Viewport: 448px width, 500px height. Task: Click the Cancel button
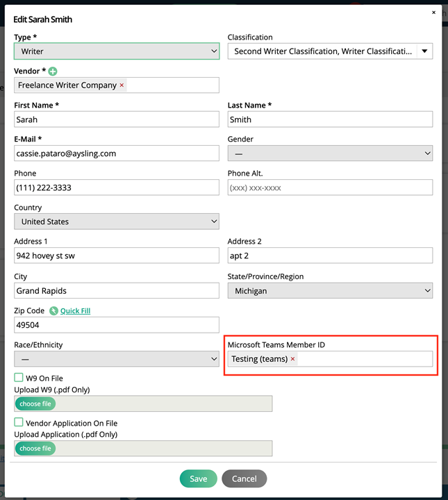244,478
